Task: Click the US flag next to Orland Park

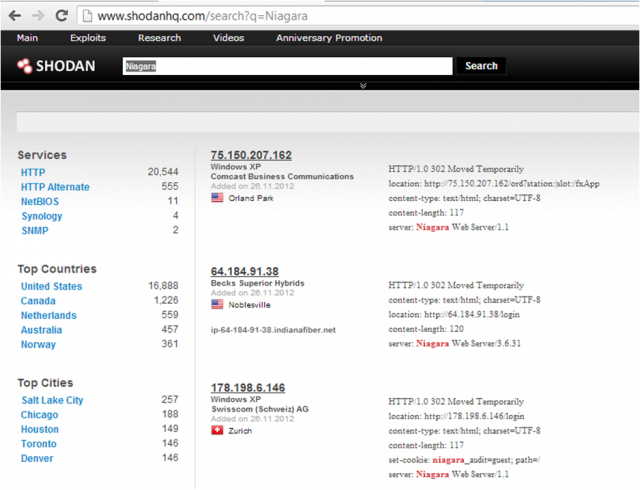Action: (x=217, y=198)
